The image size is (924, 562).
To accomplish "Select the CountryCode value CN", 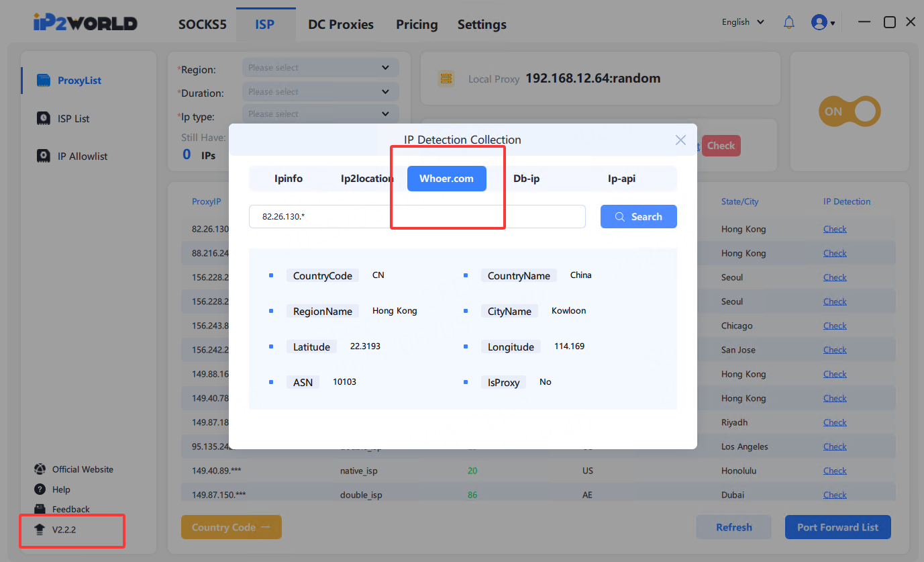I will 378,275.
